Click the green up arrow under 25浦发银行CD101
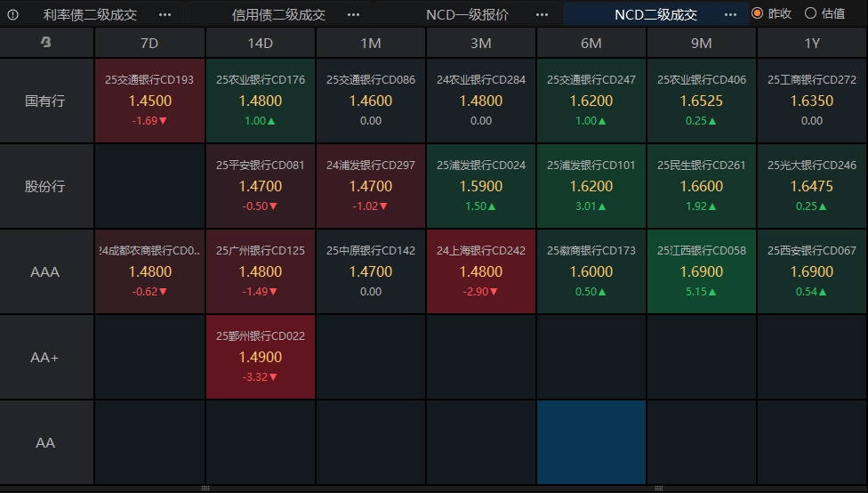Viewport: 868px width, 493px height. 603,206
